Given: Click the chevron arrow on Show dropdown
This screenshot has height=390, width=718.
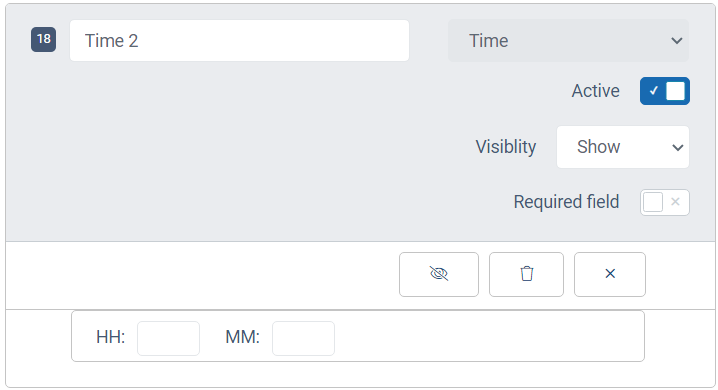Looking at the screenshot, I should pos(677,147).
